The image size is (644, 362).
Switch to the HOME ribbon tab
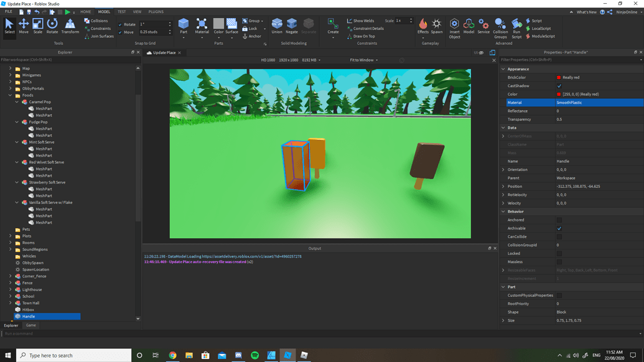[85, 12]
